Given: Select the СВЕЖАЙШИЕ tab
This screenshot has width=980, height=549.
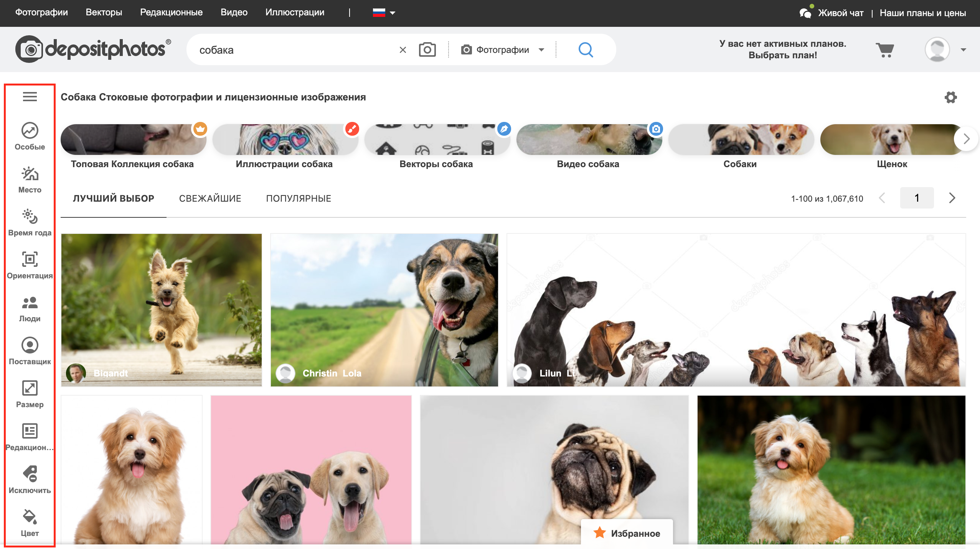Looking at the screenshot, I should (210, 198).
